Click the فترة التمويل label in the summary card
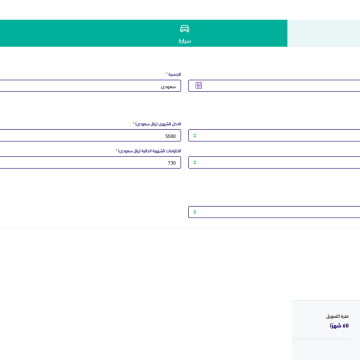The width and height of the screenshot is (360, 360). pyautogui.click(x=337, y=316)
